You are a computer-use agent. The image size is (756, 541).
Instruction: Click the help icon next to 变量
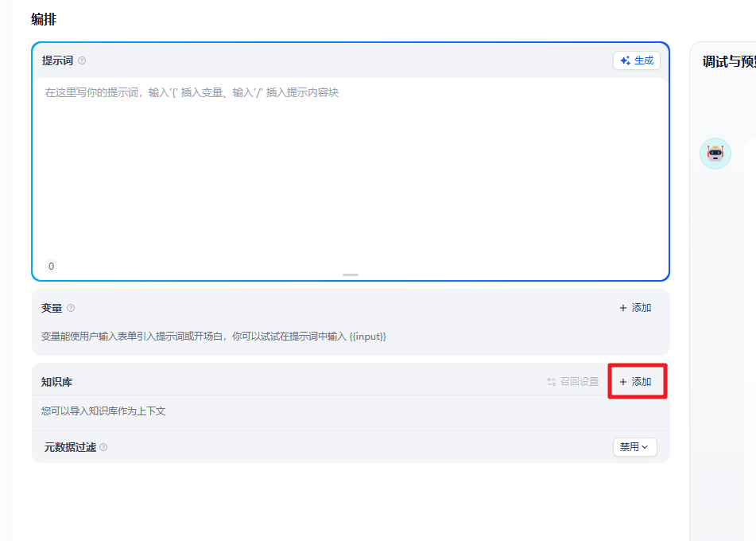point(71,308)
